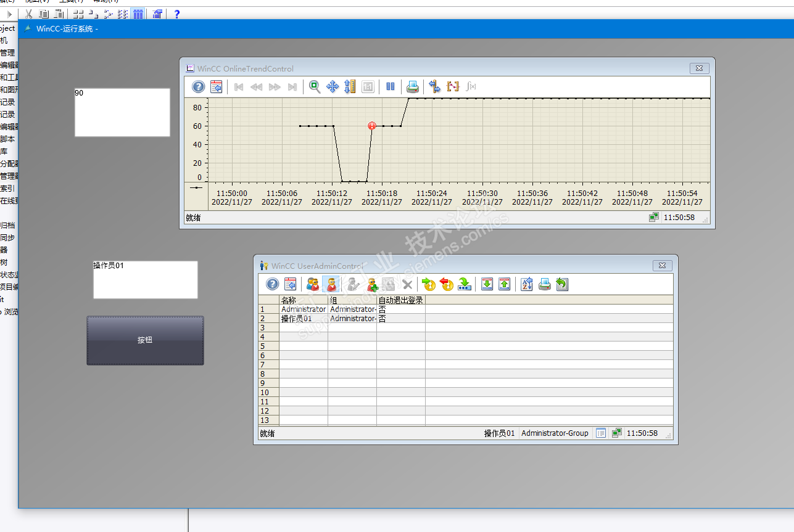Click connection status icon in UserAdminControl status bar
Image resolution: width=794 pixels, height=532 pixels.
pos(616,433)
